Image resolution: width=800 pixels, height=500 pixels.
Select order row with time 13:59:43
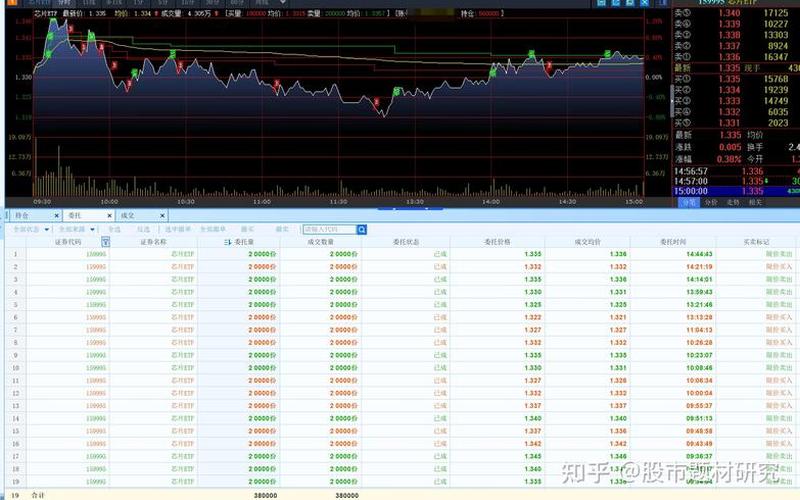402,292
